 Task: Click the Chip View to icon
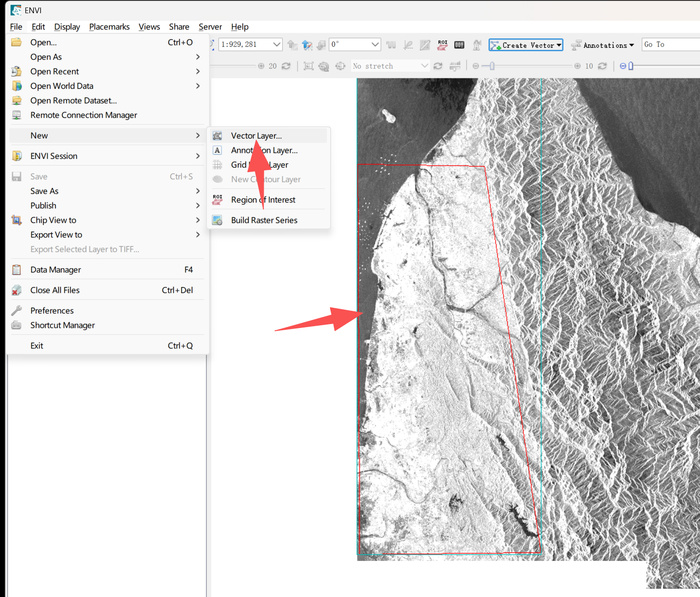click(17, 220)
